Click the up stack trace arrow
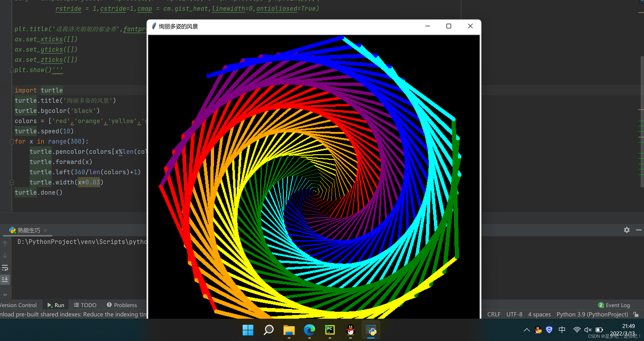Image resolution: width=644 pixels, height=341 pixels. [5, 243]
